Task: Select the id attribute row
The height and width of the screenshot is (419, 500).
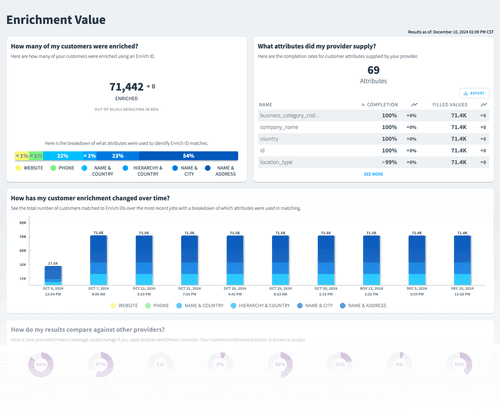Action: [373, 150]
